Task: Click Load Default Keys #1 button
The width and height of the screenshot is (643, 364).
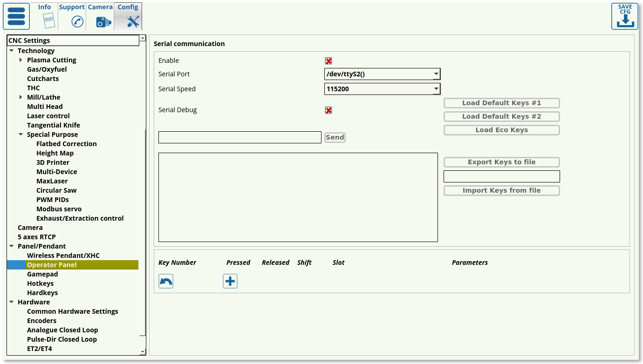Action: (501, 103)
